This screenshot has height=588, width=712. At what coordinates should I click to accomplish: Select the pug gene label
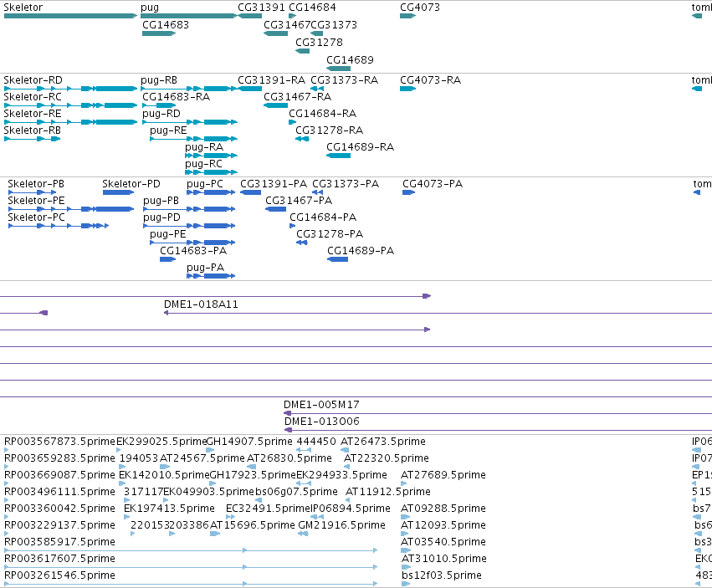click(150, 8)
